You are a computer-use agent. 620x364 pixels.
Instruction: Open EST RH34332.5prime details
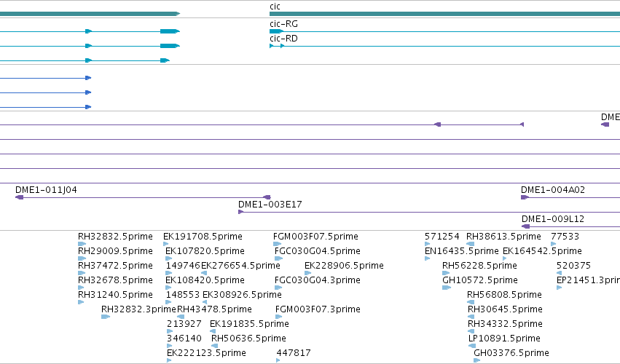505,324
